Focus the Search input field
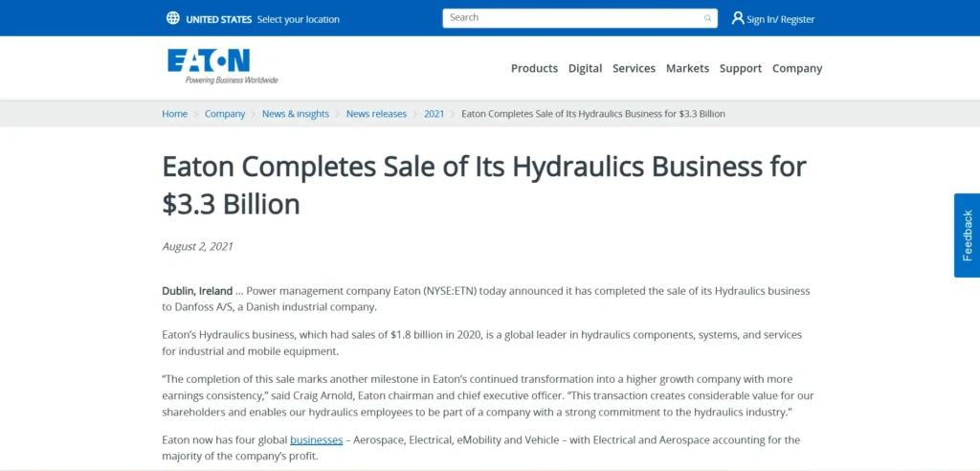This screenshot has height=471, width=980. tap(580, 18)
